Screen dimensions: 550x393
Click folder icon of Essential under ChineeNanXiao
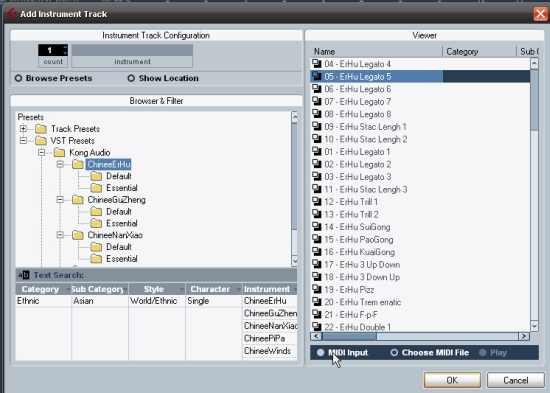[x=96, y=259]
